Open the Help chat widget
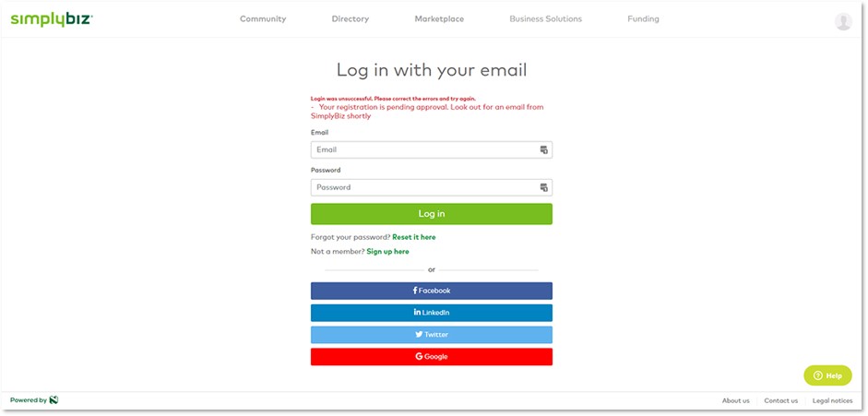The width and height of the screenshot is (868, 416). (827, 375)
